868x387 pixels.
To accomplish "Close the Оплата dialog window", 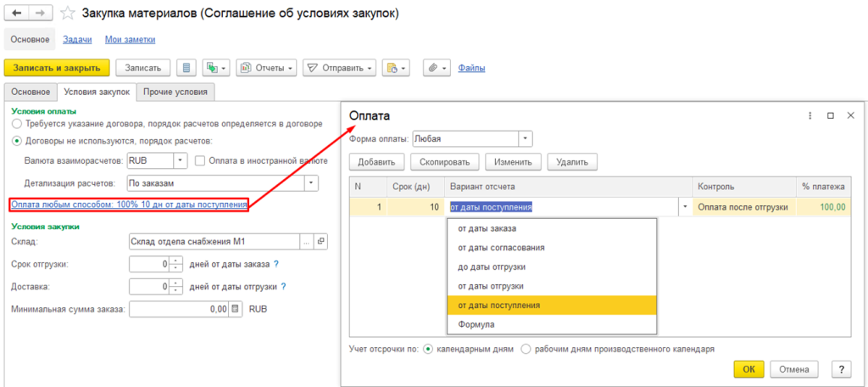I will (851, 116).
